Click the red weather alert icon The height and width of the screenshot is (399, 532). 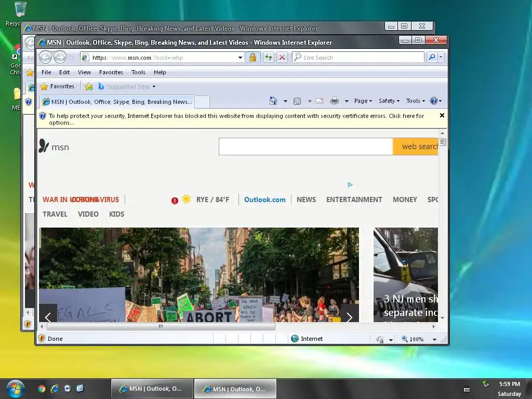(x=175, y=201)
